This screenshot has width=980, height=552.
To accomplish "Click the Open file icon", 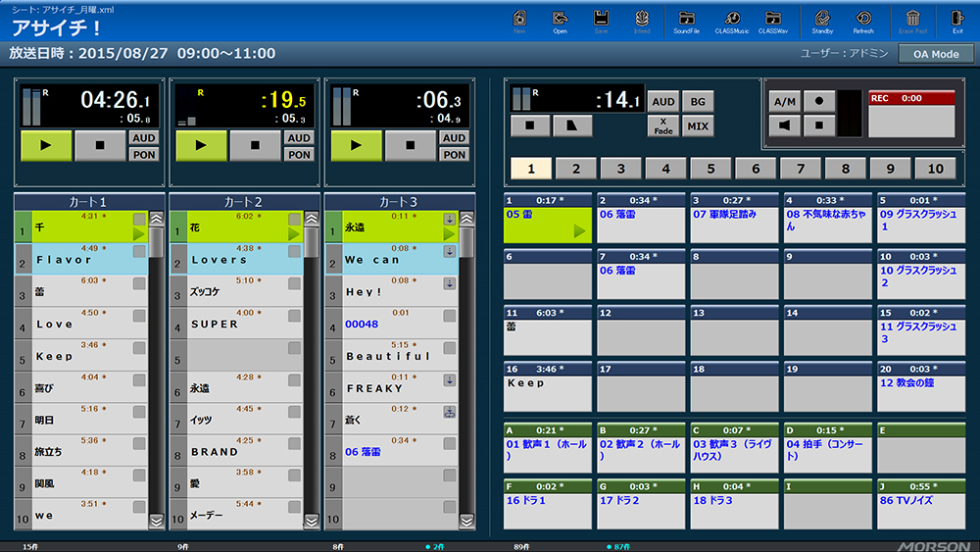I will click(x=560, y=20).
